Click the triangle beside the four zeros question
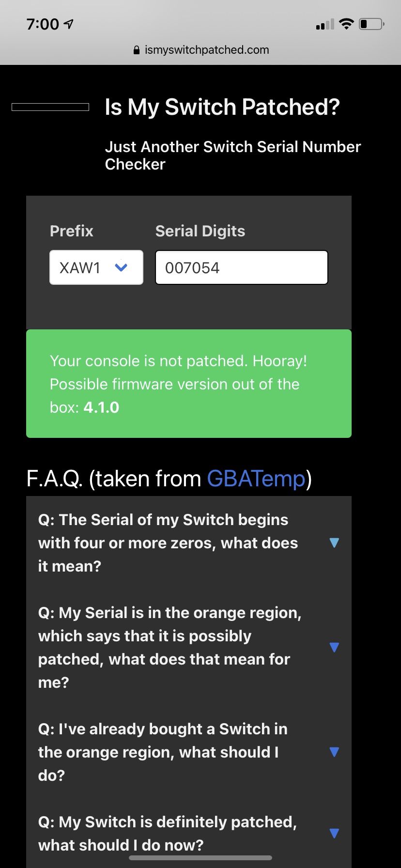This screenshot has height=868, width=401. pyautogui.click(x=334, y=542)
